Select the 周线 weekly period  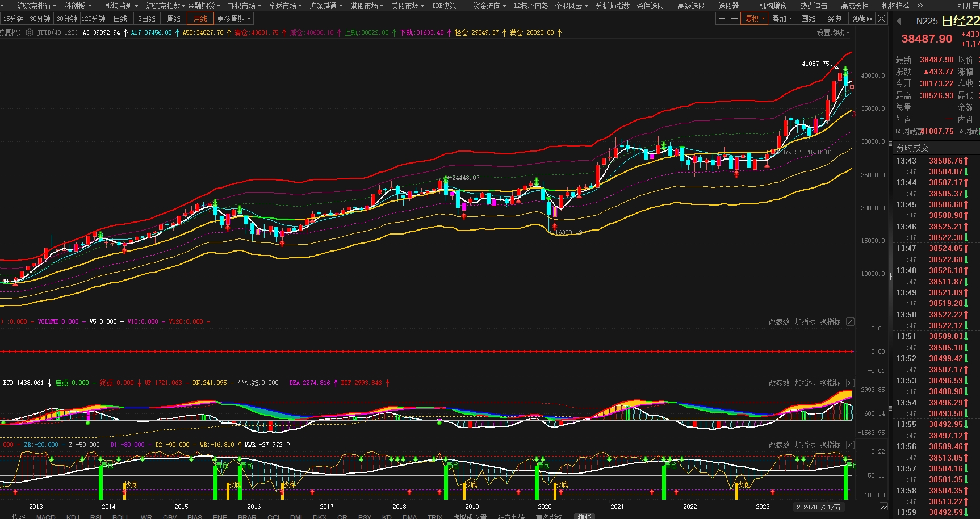173,19
